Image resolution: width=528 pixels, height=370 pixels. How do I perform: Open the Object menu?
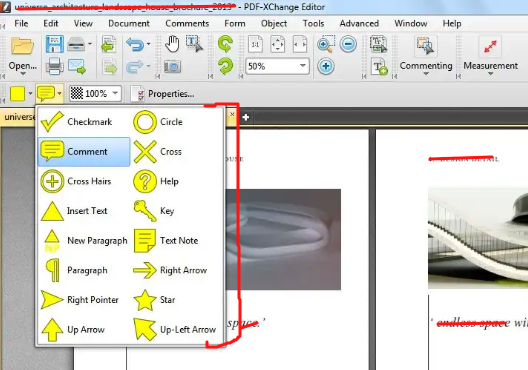pos(274,24)
